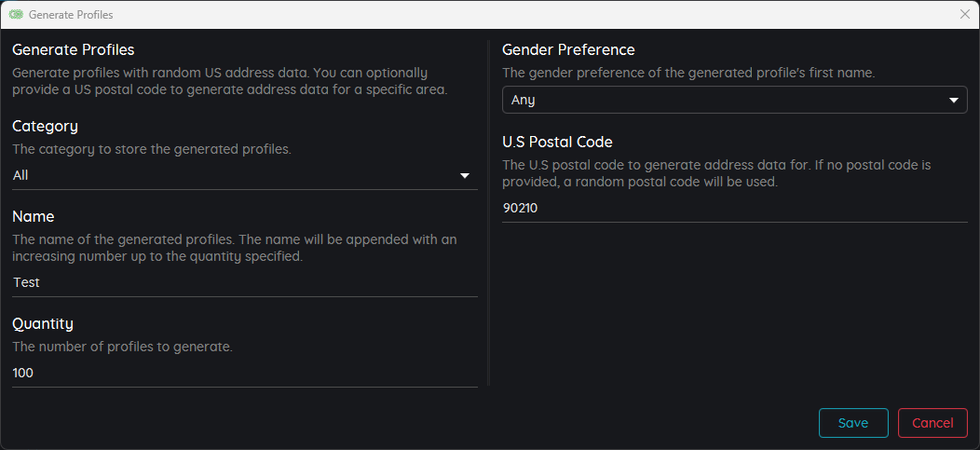Image resolution: width=980 pixels, height=450 pixels.
Task: Click the Generate Profiles window title text
Action: [71, 15]
